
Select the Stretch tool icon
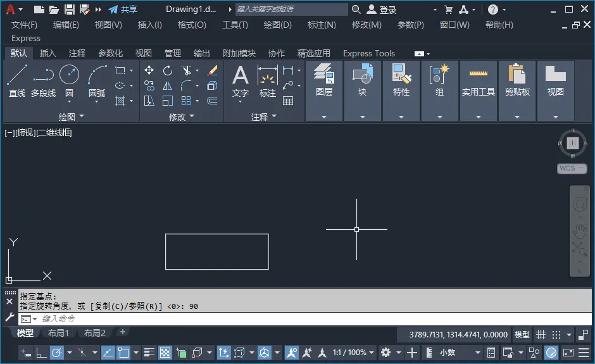[x=149, y=101]
